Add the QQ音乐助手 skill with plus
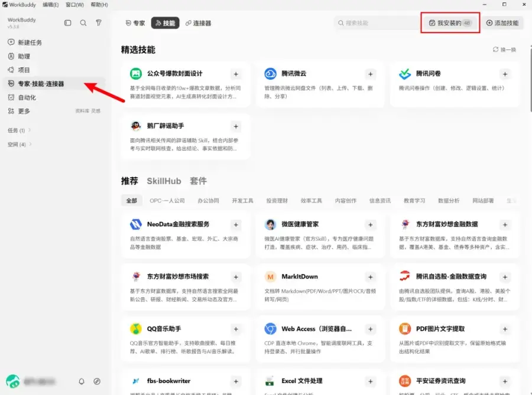The width and height of the screenshot is (532, 395). point(236,329)
